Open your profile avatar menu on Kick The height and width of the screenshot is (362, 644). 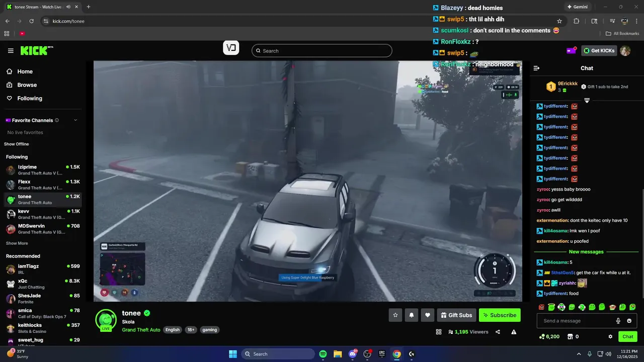click(625, 51)
